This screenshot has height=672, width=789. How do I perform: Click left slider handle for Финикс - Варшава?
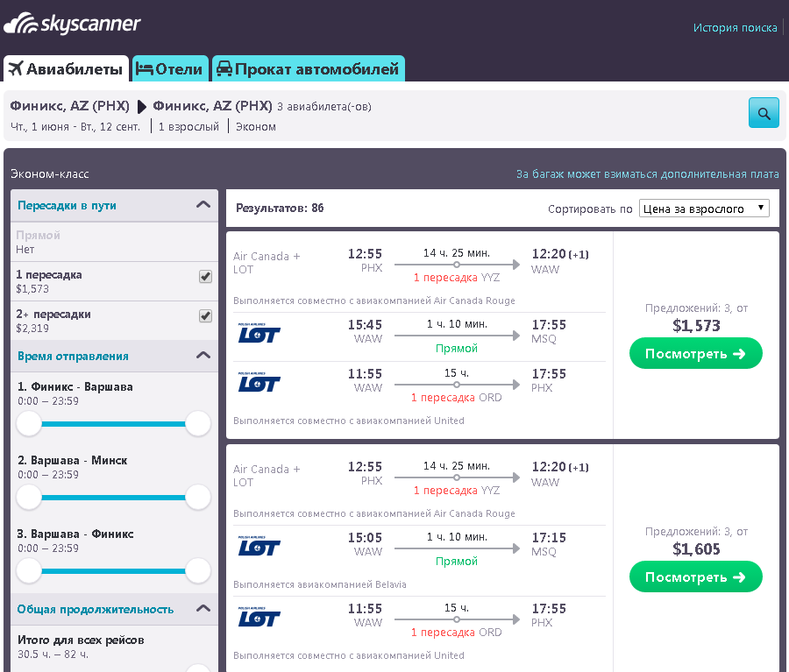[30, 424]
